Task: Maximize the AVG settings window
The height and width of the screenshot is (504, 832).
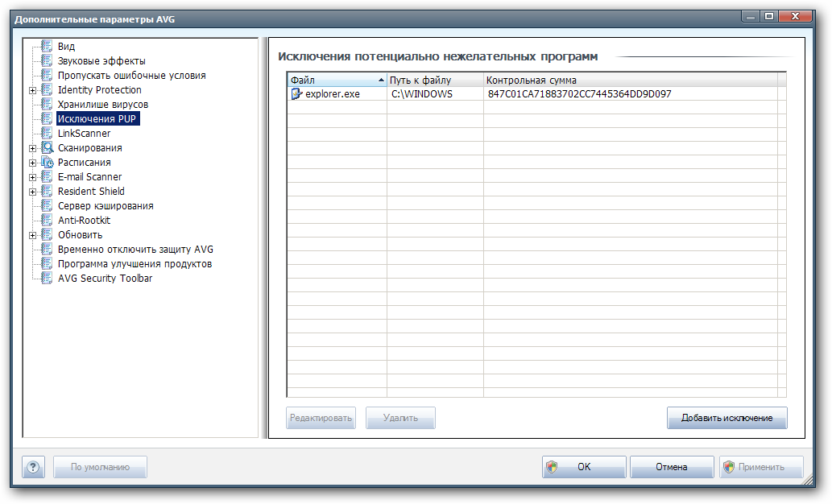Action: (769, 16)
